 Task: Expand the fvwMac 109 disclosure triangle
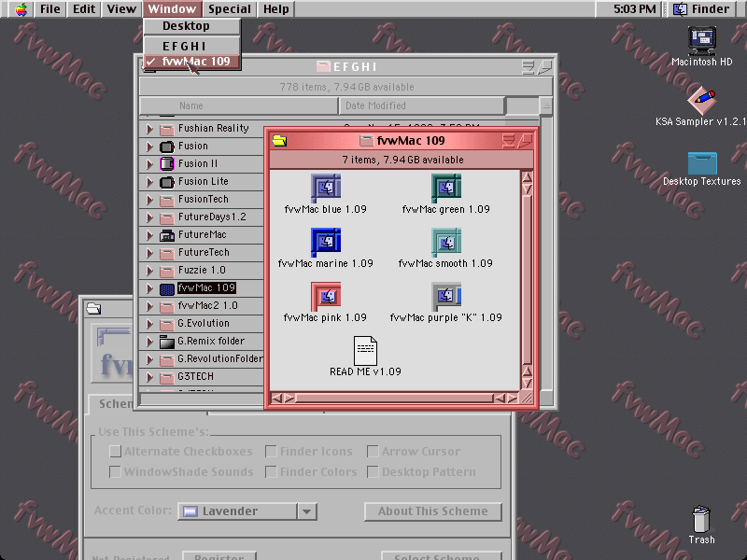click(x=149, y=288)
